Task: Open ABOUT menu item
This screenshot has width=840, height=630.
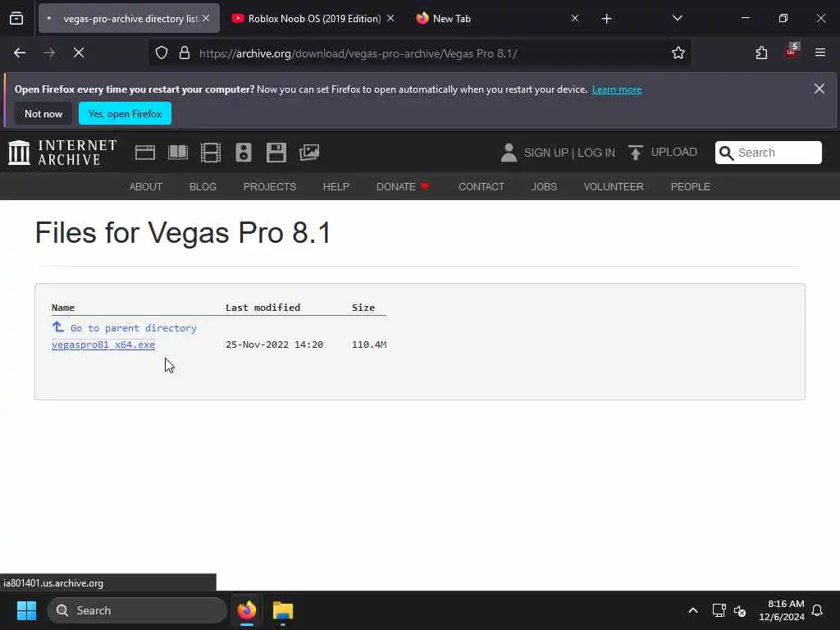Action: [146, 186]
